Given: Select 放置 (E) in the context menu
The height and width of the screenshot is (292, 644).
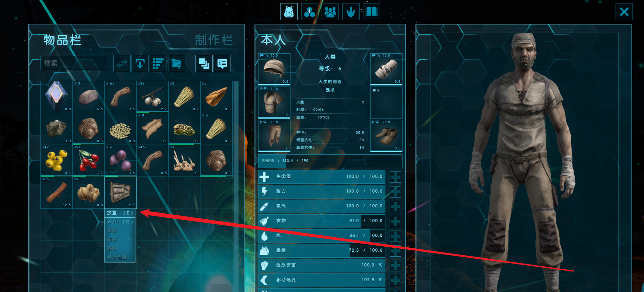Looking at the screenshot, I should [x=120, y=213].
